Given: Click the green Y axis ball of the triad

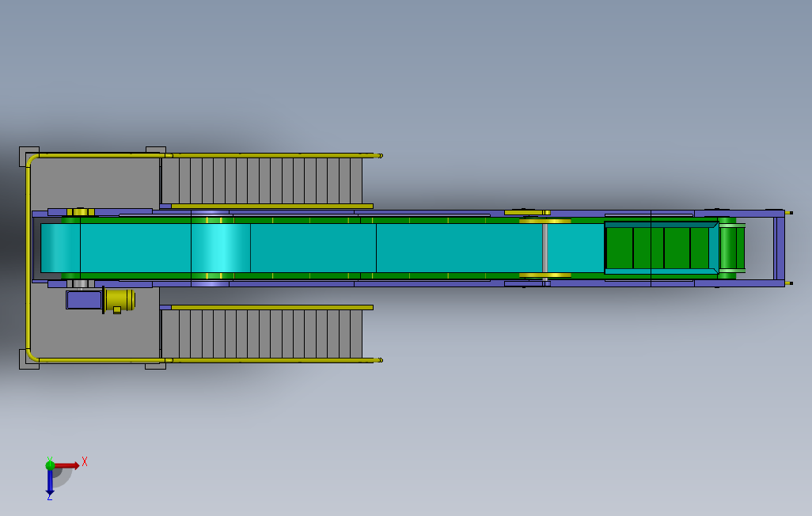Looking at the screenshot, I should [50, 465].
